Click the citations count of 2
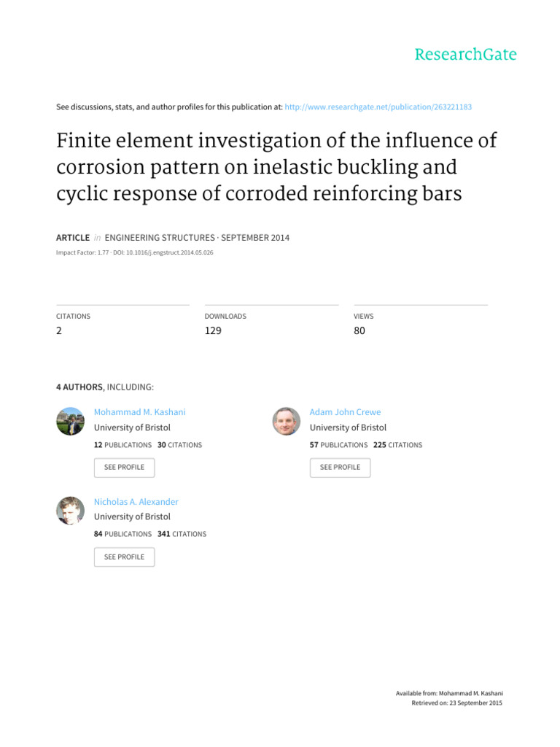Viewport: 560px width, 747px height. coord(59,330)
